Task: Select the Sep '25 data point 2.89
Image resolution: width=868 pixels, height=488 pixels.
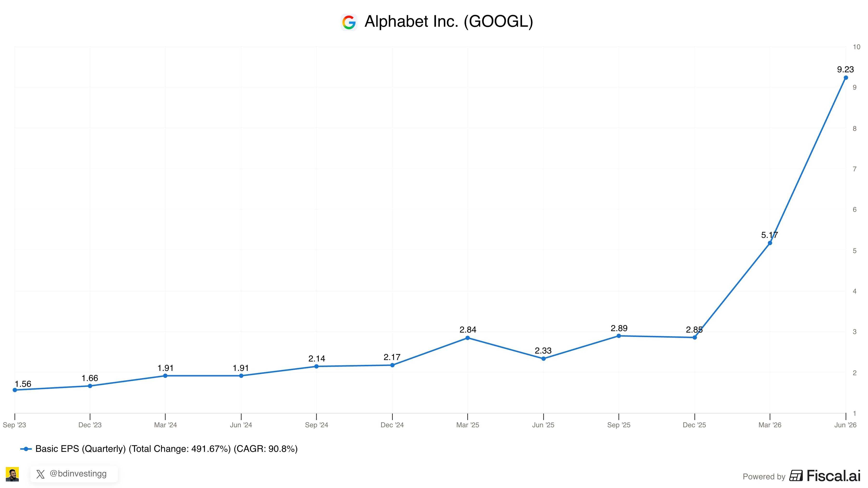Action: 619,336
